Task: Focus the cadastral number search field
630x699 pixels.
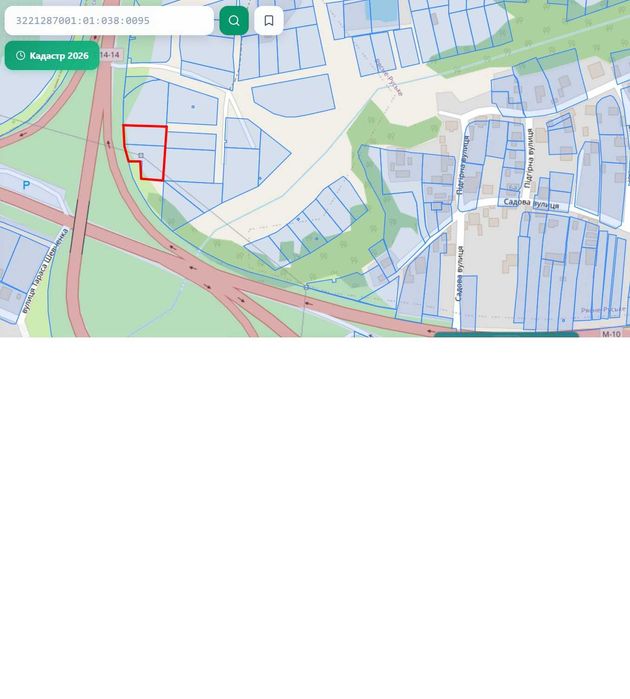Action: point(109,21)
